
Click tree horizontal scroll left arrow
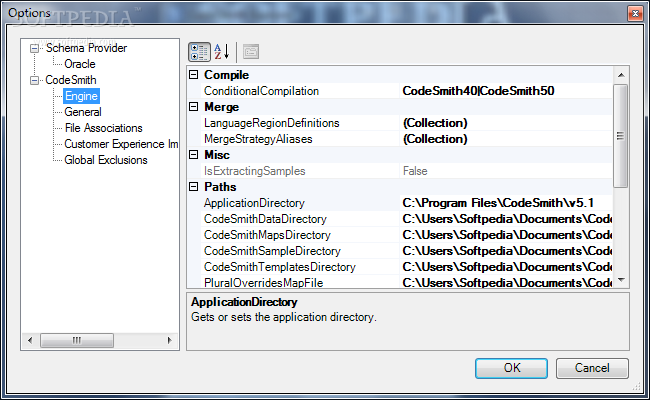click(30, 340)
